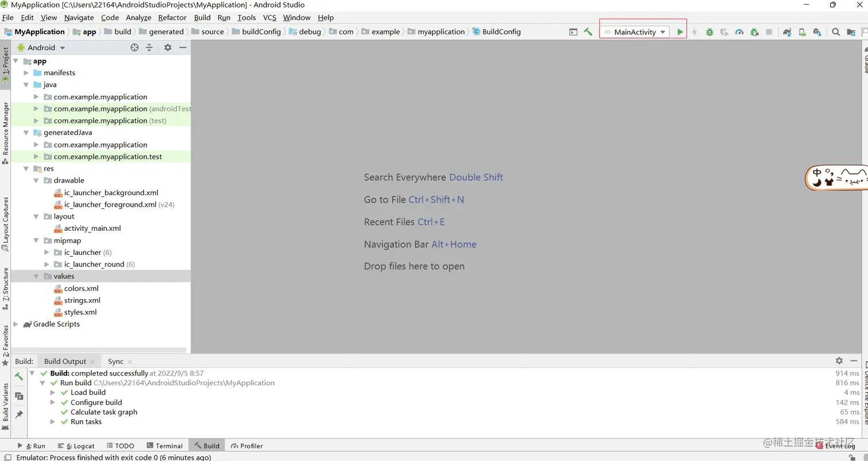Open the Profile app gauge icon
The width and height of the screenshot is (868, 461).
[x=739, y=32]
